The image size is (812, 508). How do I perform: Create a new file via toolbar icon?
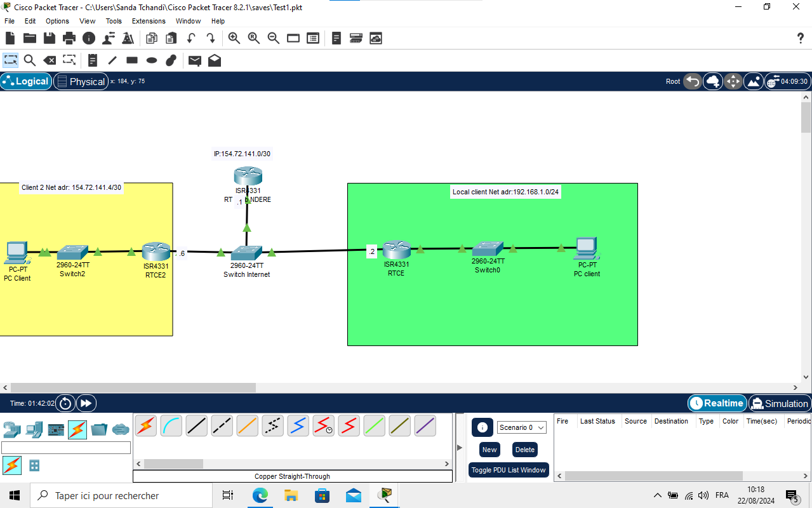pos(10,39)
